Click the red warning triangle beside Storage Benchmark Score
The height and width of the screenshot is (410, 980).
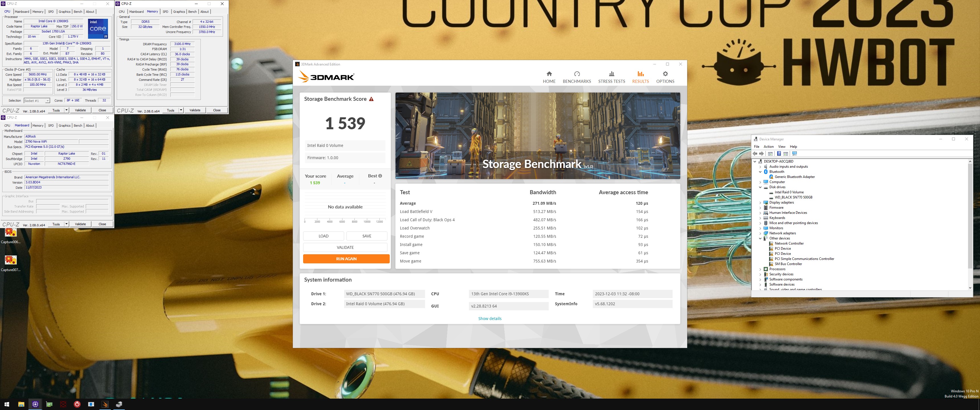pyautogui.click(x=371, y=99)
